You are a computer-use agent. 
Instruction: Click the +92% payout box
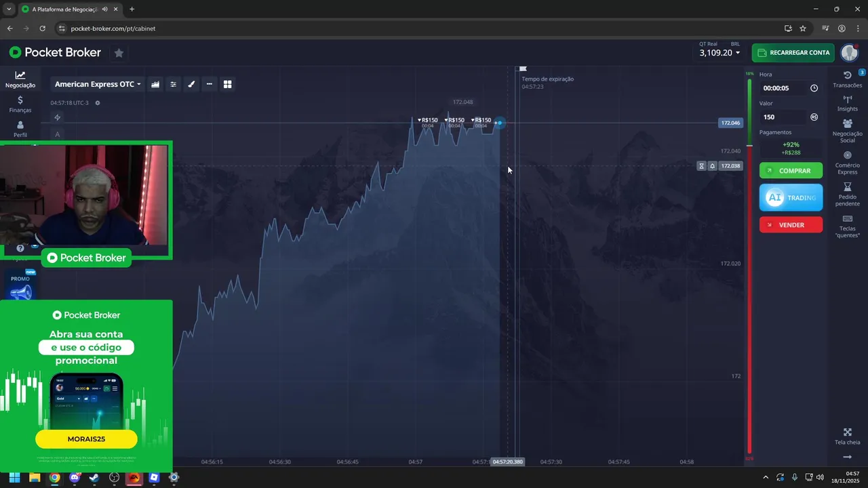click(791, 148)
